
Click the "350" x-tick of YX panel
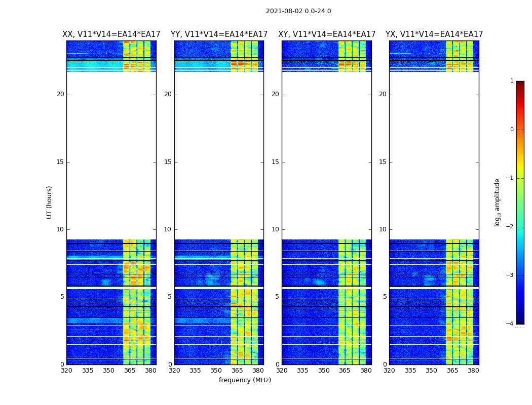point(431,371)
